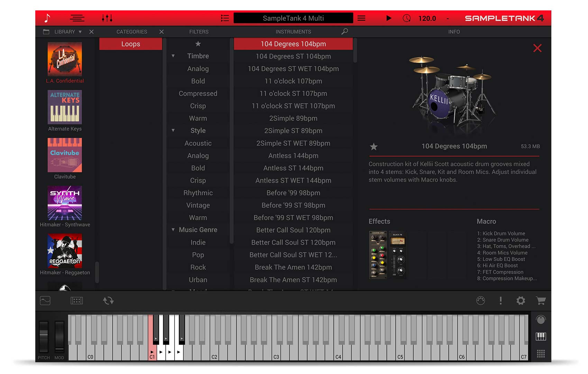Click the Alternate Keys library thumbnail
Image resolution: width=588 pixels, height=374 pixels.
[x=65, y=107]
